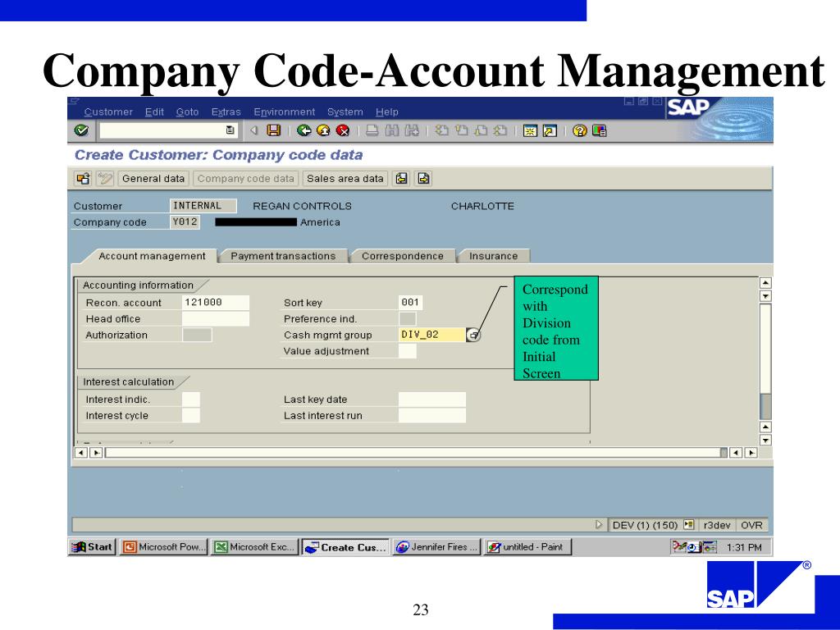Image resolution: width=840 pixels, height=630 pixels.
Task: Open the command field history dropdown
Action: pyautogui.click(x=230, y=130)
